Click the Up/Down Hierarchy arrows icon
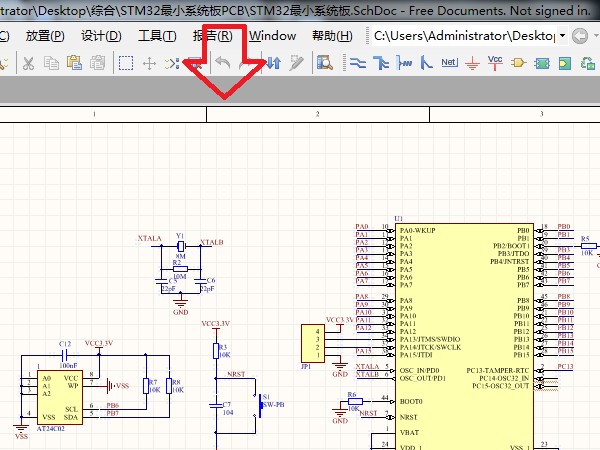The height and width of the screenshot is (450, 600). pyautogui.click(x=273, y=63)
